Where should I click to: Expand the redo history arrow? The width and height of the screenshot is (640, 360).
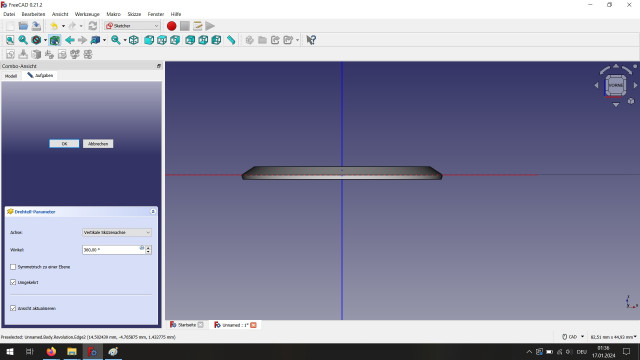[x=81, y=26]
